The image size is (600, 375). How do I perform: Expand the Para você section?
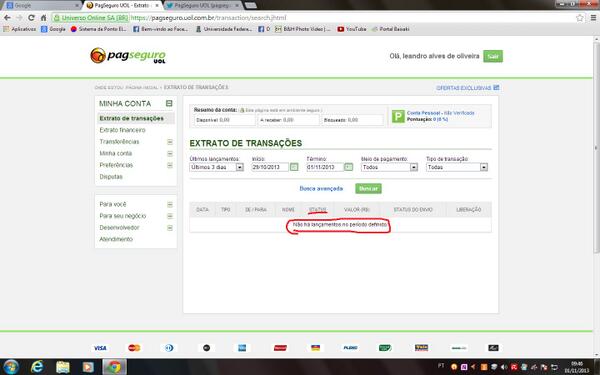(170, 204)
